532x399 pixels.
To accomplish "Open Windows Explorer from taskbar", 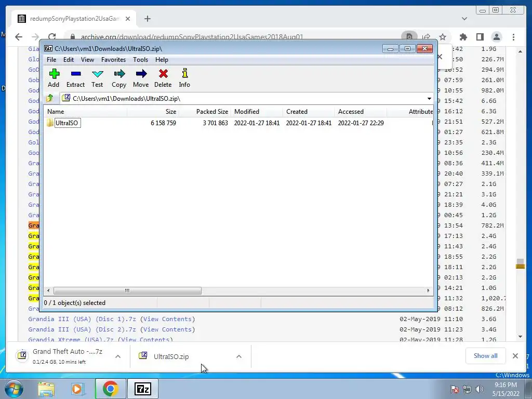I will click(46, 389).
